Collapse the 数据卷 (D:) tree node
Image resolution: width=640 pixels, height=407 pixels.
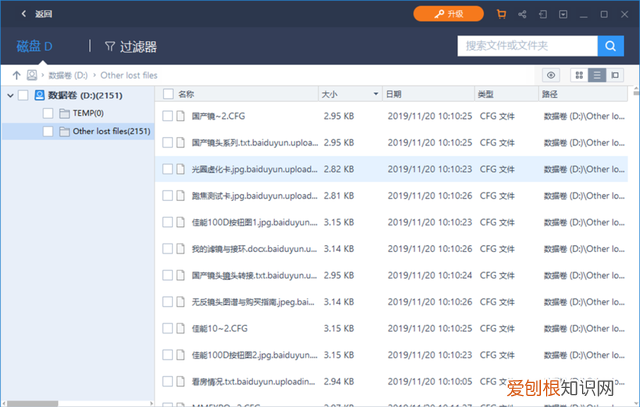(9, 95)
